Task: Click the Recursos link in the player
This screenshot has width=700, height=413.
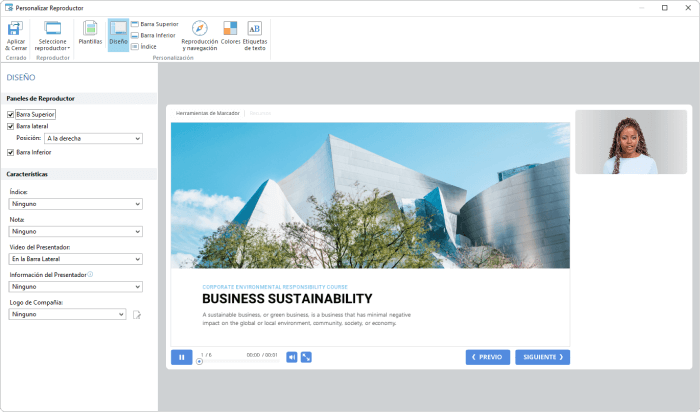Action: tap(260, 113)
